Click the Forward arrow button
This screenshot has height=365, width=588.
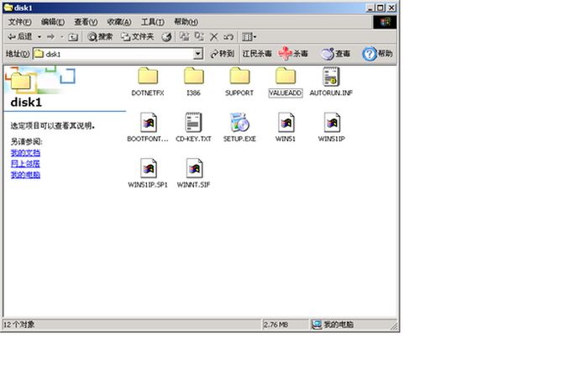tap(50, 37)
